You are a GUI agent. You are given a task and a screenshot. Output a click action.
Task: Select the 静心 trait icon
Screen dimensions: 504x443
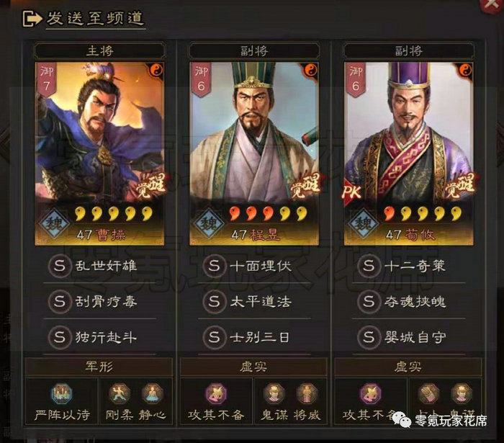[153, 393]
